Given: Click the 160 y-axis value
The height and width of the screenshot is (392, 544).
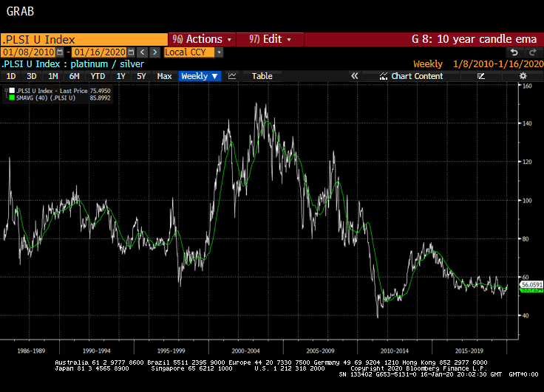Looking at the screenshot, I should click(527, 86).
